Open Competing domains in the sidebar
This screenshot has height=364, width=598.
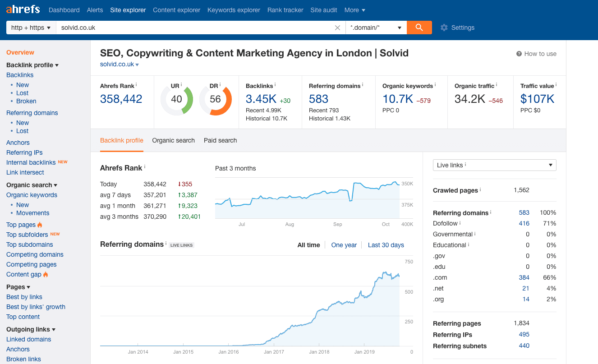pos(35,254)
